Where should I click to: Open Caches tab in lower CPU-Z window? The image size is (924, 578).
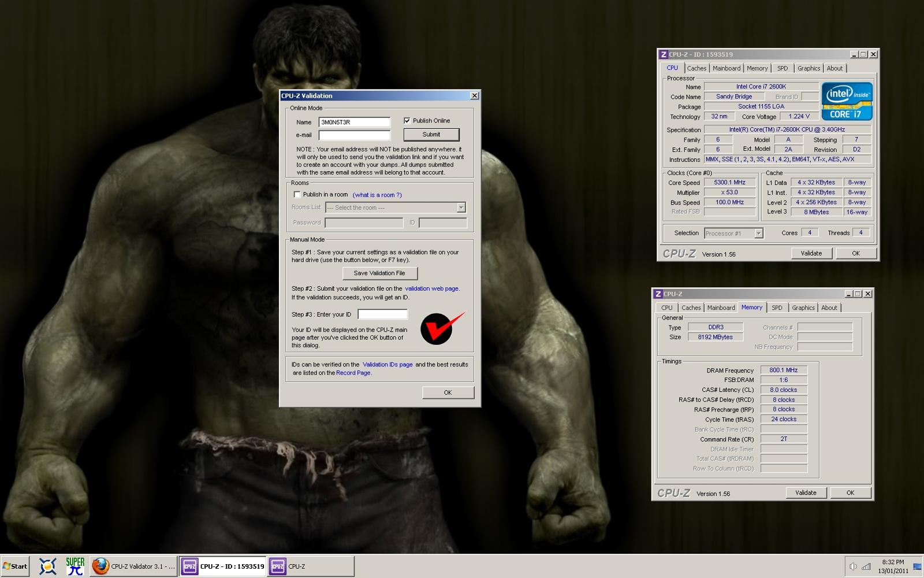pos(691,308)
